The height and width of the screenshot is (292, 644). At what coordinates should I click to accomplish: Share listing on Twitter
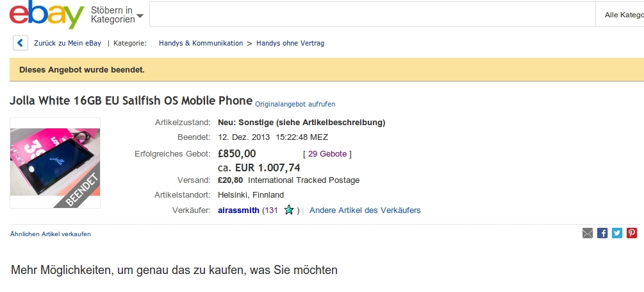[617, 234]
